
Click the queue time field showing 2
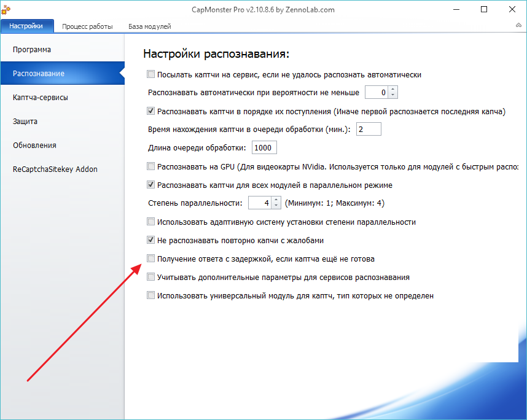pyautogui.click(x=369, y=130)
